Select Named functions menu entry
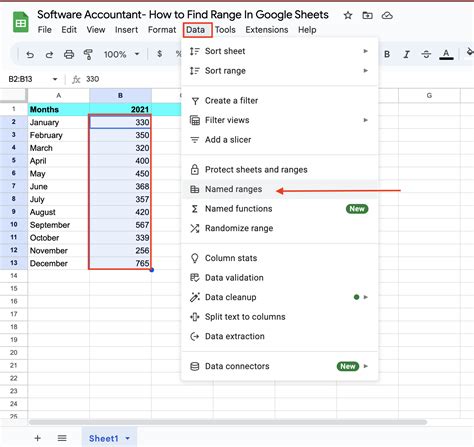Image resolution: width=474 pixels, height=447 pixels. (280, 209)
